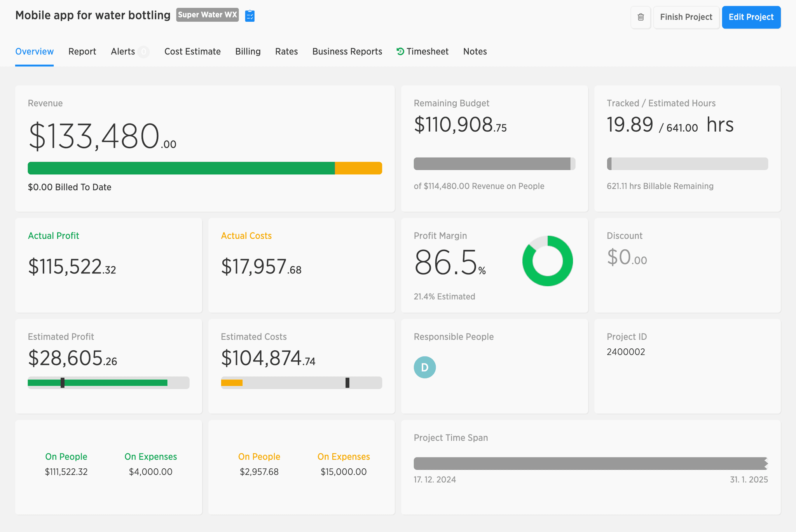
Task: Click the Super Water WX client tag
Action: pos(208,15)
